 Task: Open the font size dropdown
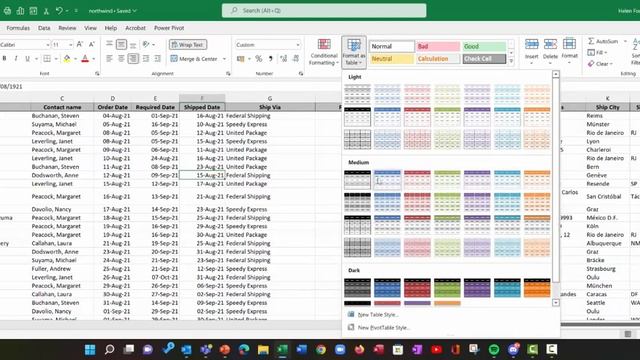71,44
